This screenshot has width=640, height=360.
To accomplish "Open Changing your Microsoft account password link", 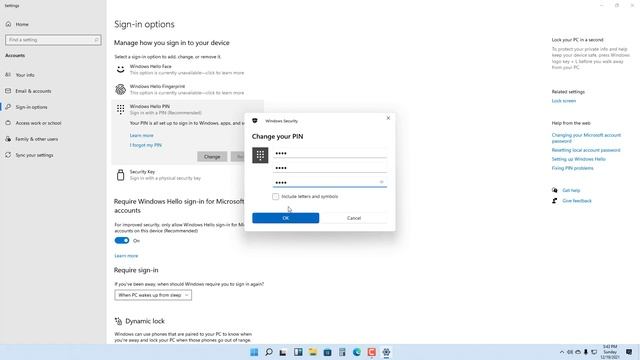I will [586, 138].
